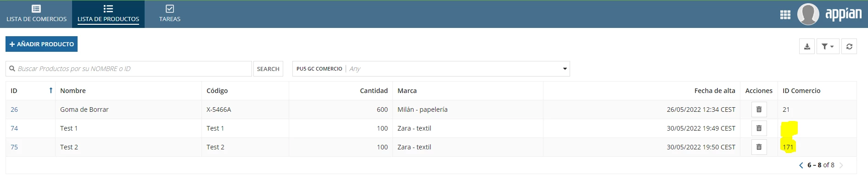The height and width of the screenshot is (192, 868).
Task: Focus the product search input field
Action: click(x=129, y=69)
